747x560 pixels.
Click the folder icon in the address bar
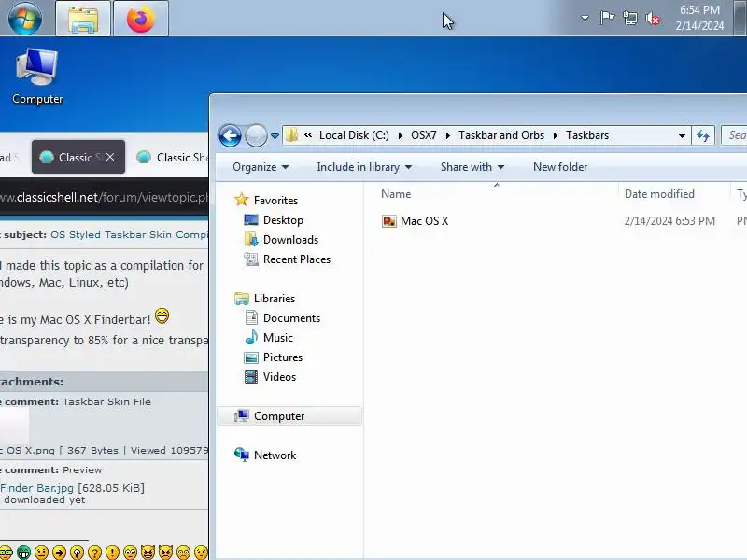point(291,135)
